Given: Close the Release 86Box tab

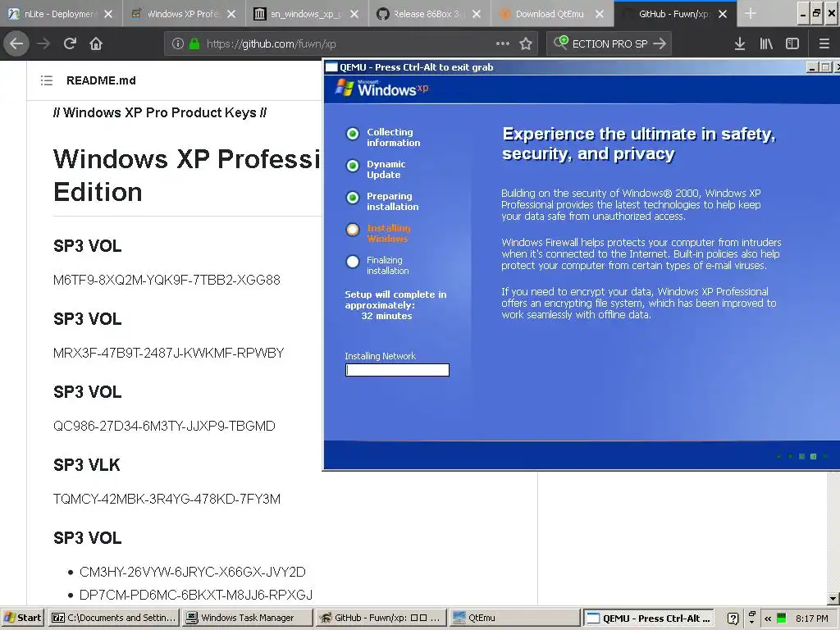Looking at the screenshot, I should point(477,14).
